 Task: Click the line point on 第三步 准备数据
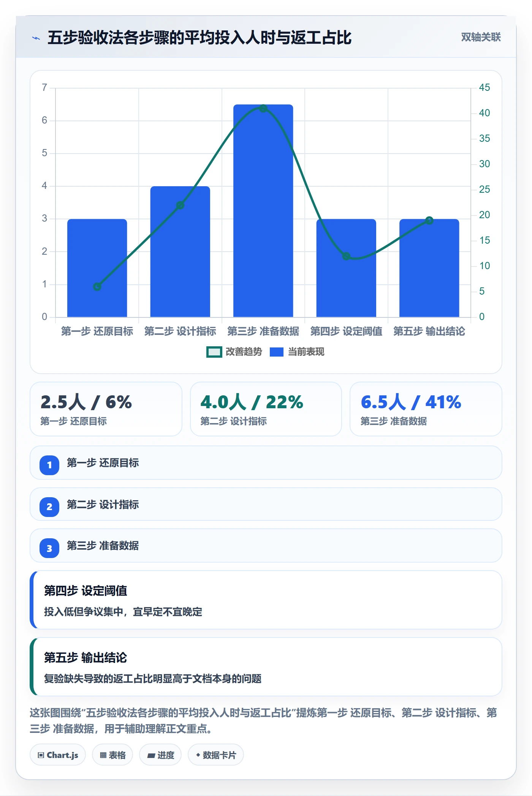pos(263,108)
